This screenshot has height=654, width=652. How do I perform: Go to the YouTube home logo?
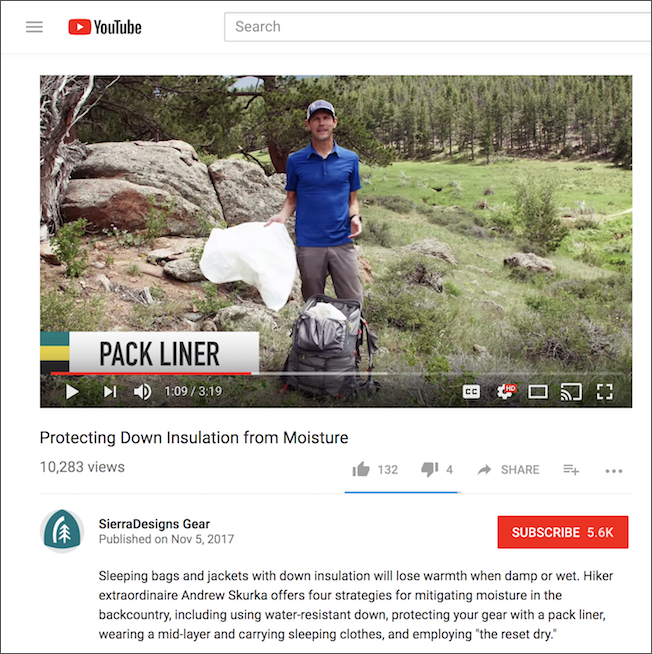(105, 27)
